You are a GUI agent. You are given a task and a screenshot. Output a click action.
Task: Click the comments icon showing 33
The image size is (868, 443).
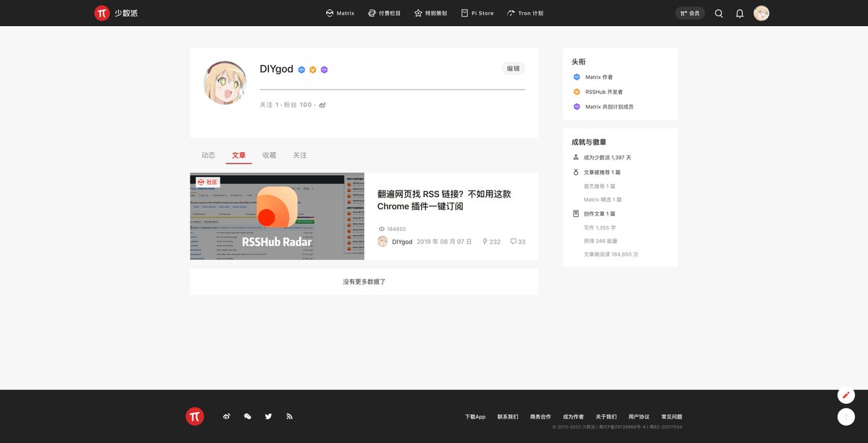click(x=514, y=242)
